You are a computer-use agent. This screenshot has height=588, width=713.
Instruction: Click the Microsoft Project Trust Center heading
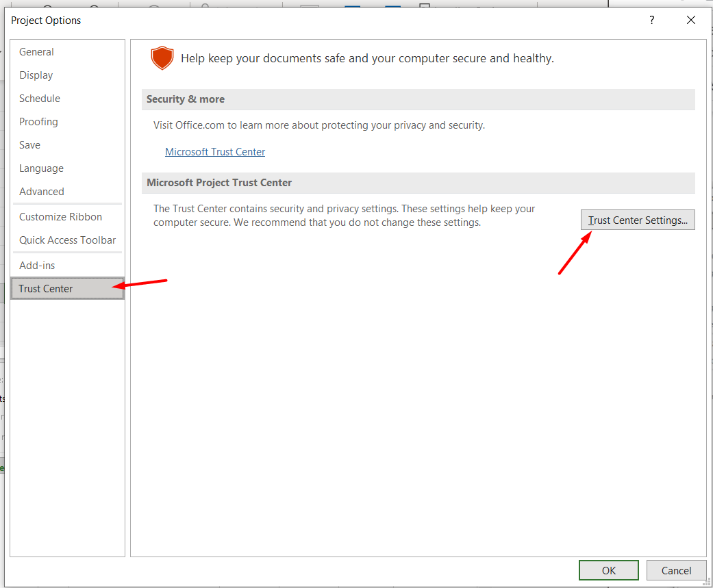tap(418, 183)
